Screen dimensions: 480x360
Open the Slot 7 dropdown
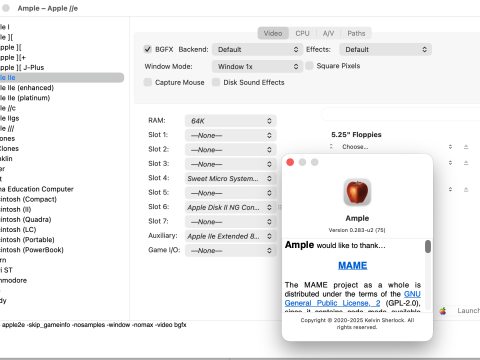point(231,222)
